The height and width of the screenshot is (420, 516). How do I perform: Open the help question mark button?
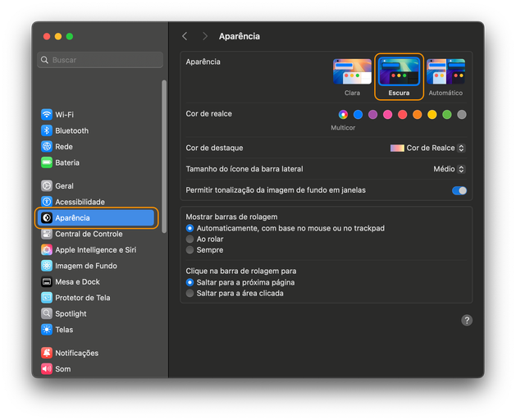467,321
